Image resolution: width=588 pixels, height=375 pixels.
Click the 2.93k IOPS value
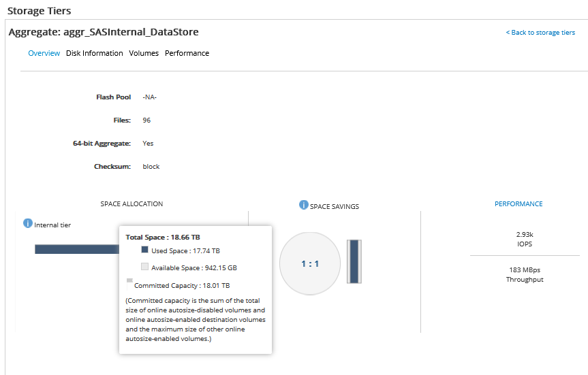(525, 239)
